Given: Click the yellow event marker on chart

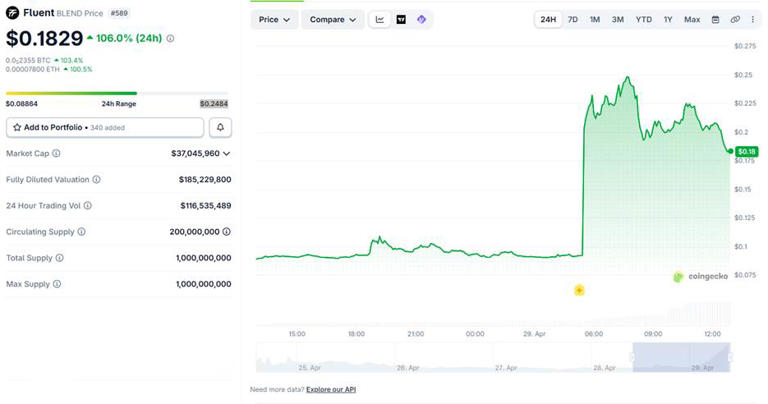Looking at the screenshot, I should [579, 290].
